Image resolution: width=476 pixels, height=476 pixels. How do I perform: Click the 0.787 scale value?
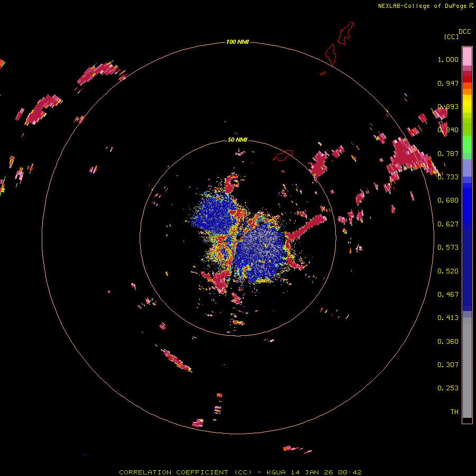(448, 153)
